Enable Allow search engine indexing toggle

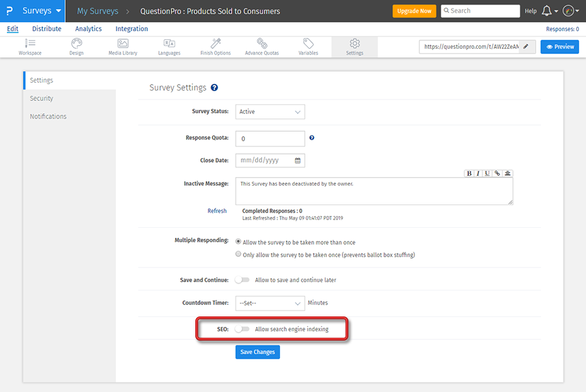[242, 329]
